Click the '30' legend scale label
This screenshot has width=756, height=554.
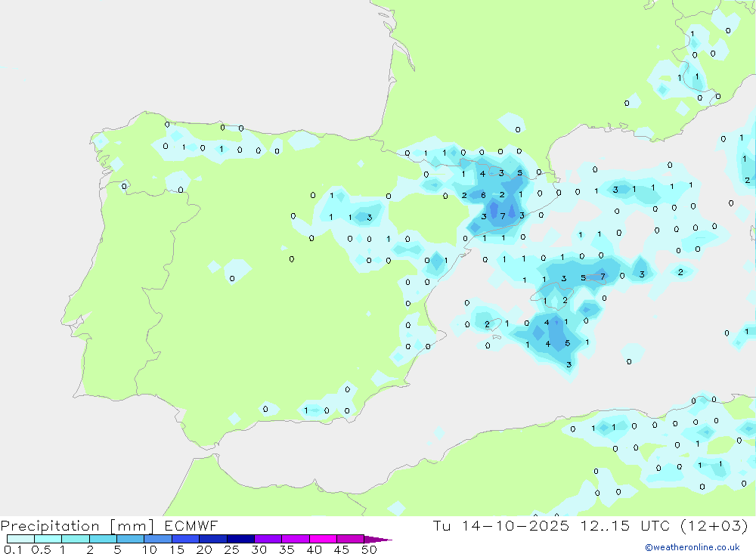coord(259,549)
